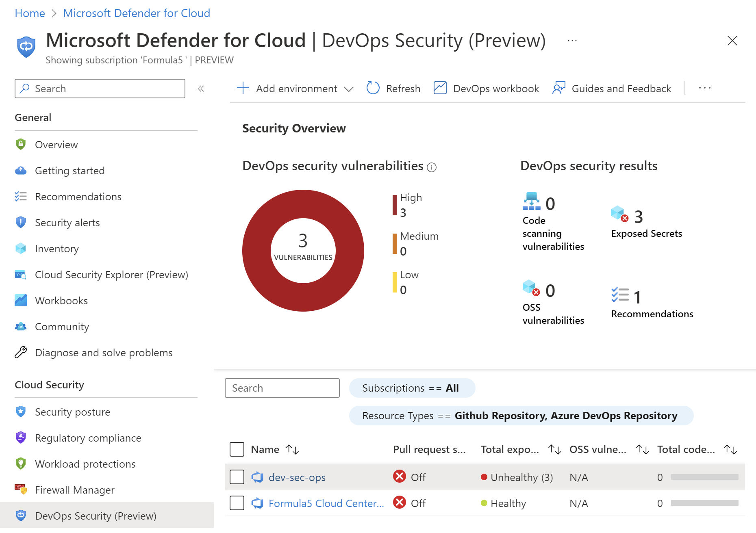Click the Code scanning vulnerabilities icon
This screenshot has height=533, width=756.
click(x=531, y=201)
